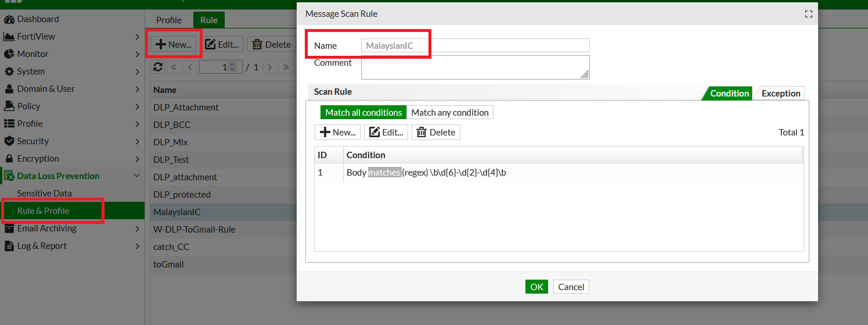Screen dimensions: 868x325
Task: Expand the Email Archiving menu arrow
Action: pos(137,228)
